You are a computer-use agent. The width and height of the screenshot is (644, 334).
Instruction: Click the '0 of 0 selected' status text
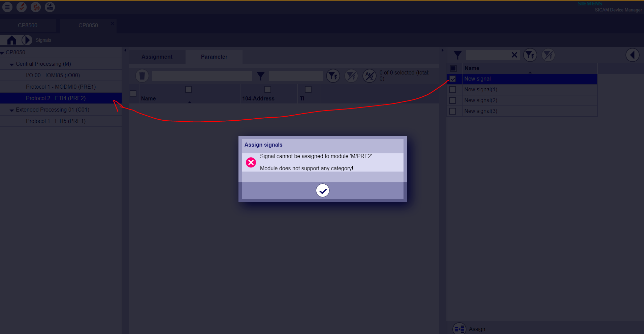click(405, 75)
